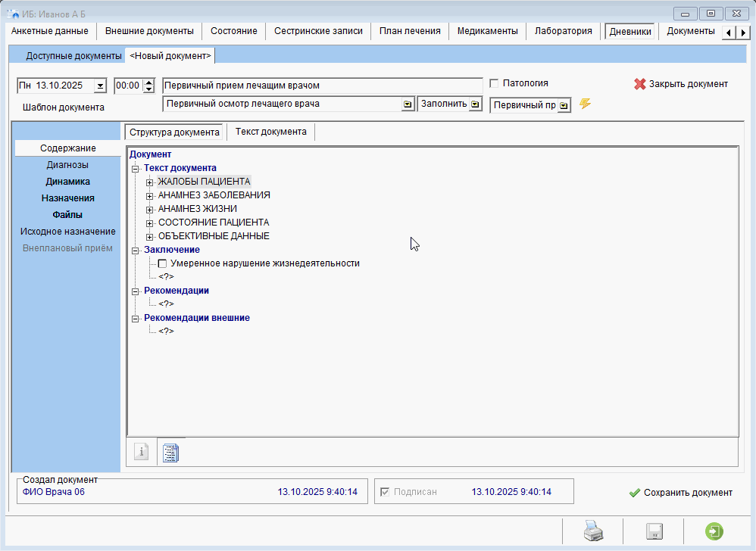Screen dimensions: 756x551
Task: Open the date picker dropdown
Action: pos(100,86)
